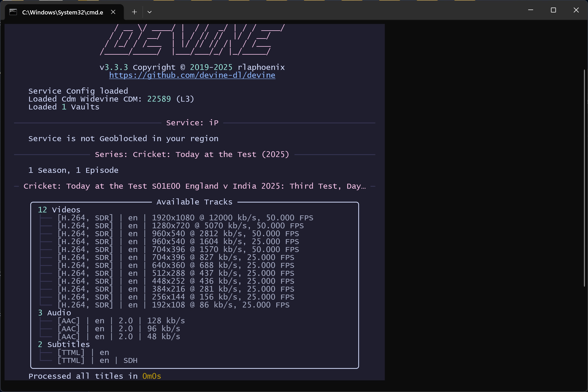Close the terminal window
This screenshot has width=588, height=392.
point(576,10)
